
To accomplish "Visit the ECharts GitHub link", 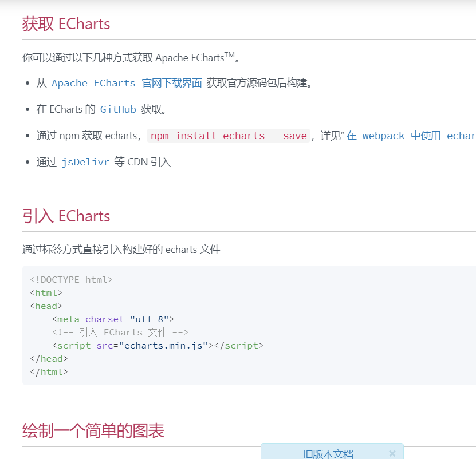I will coord(118,109).
